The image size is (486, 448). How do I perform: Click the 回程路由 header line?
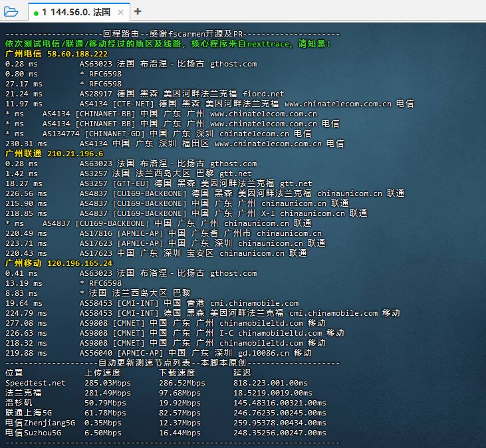(173, 34)
